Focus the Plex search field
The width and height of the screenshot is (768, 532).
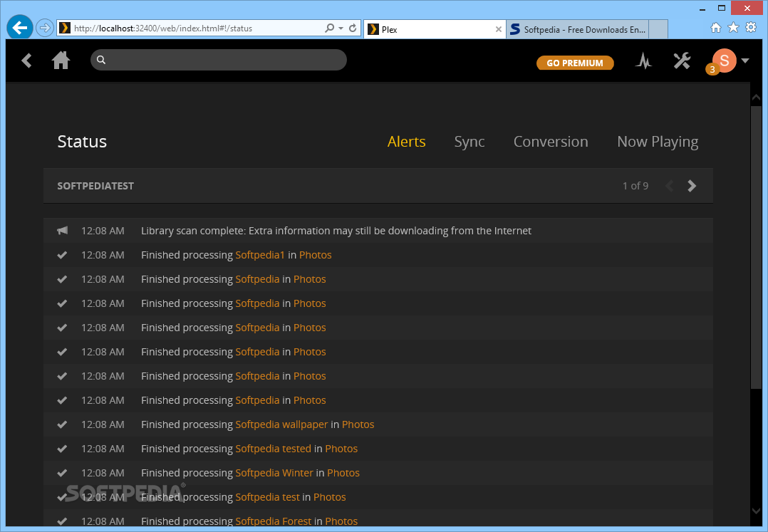219,60
